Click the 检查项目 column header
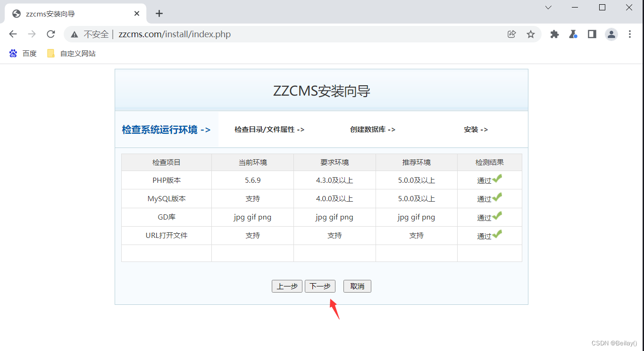This screenshot has width=644, height=351. pos(167,163)
